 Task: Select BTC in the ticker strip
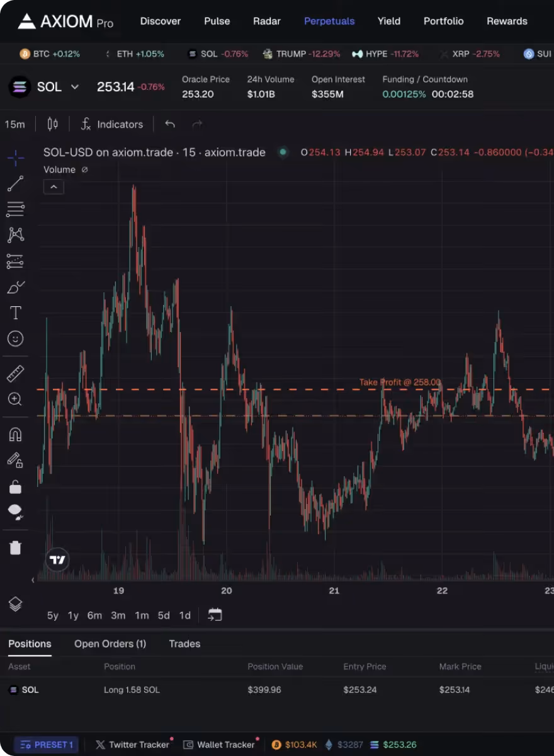click(50, 54)
